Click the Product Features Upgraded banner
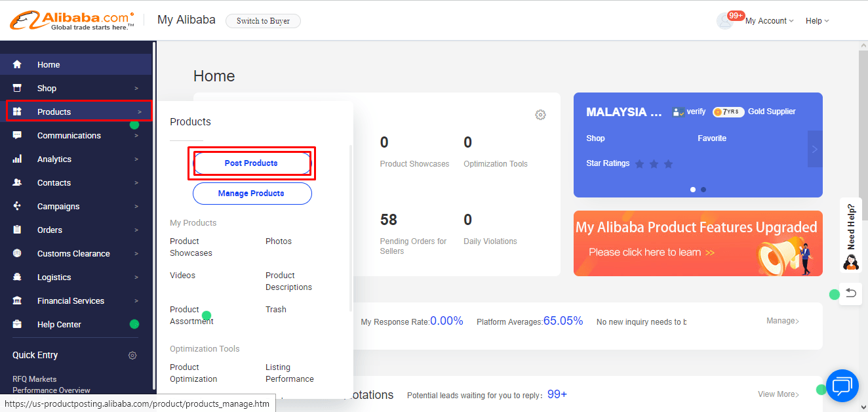Screen dimensions: 868x412 (x=698, y=243)
